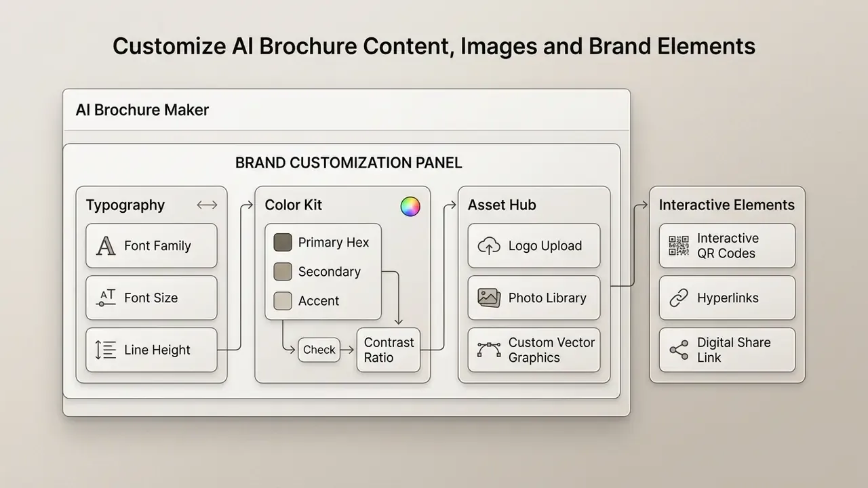This screenshot has width=868, height=488.
Task: Click the AI Brochure Maker window title
Action: (x=142, y=110)
